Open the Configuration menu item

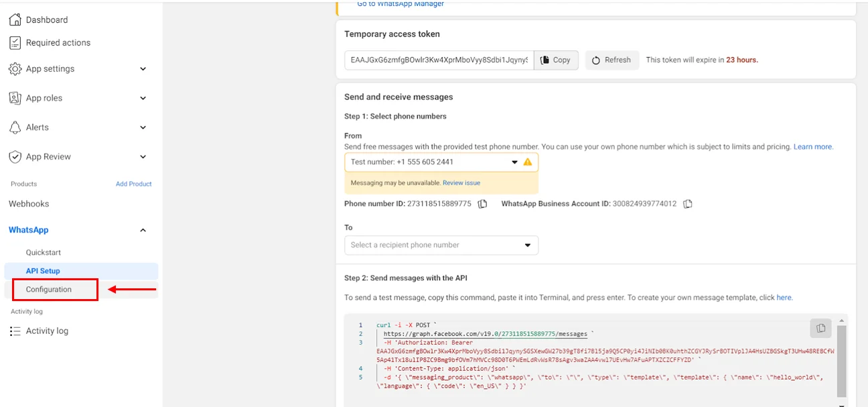[x=49, y=290]
